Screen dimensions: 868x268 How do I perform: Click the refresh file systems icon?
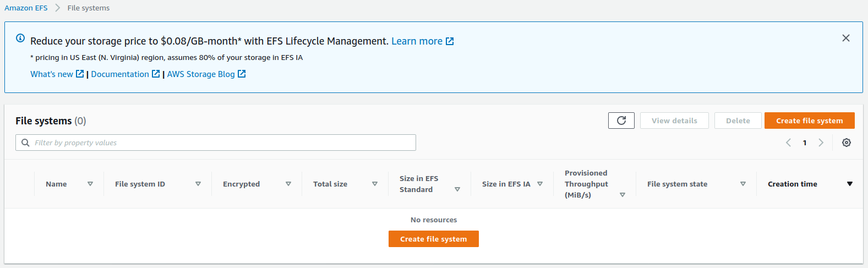(x=621, y=121)
